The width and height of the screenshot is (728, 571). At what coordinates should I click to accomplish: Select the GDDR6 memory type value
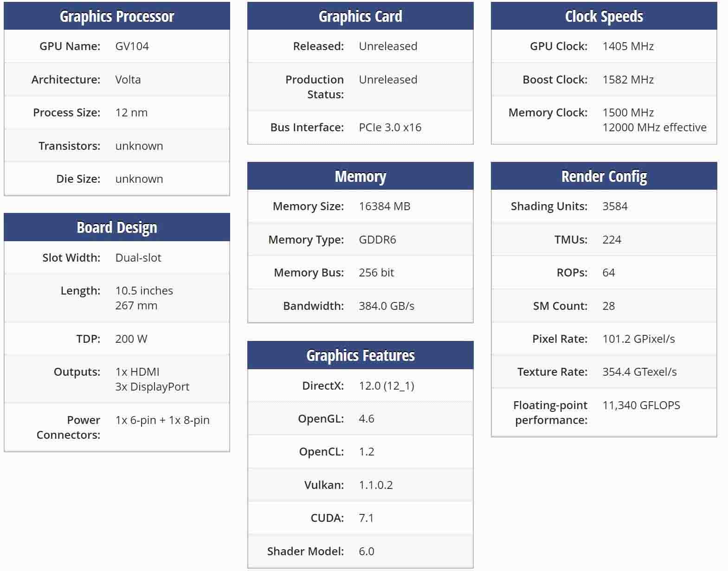point(378,240)
